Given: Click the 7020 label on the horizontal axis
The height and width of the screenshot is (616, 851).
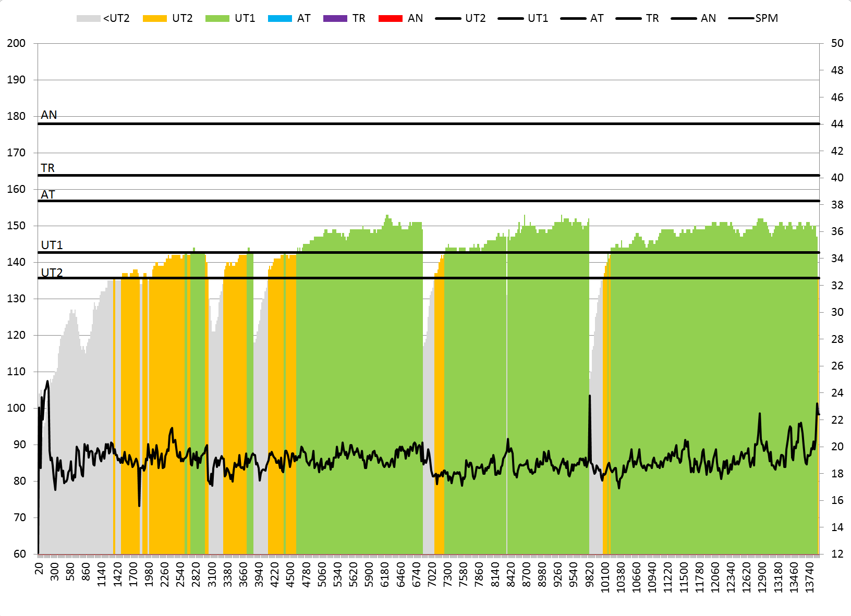Looking at the screenshot, I should tap(432, 574).
